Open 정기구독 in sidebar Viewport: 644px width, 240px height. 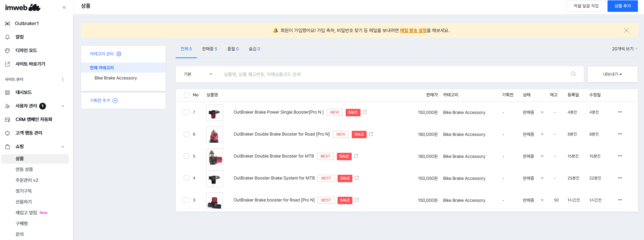pos(24,191)
